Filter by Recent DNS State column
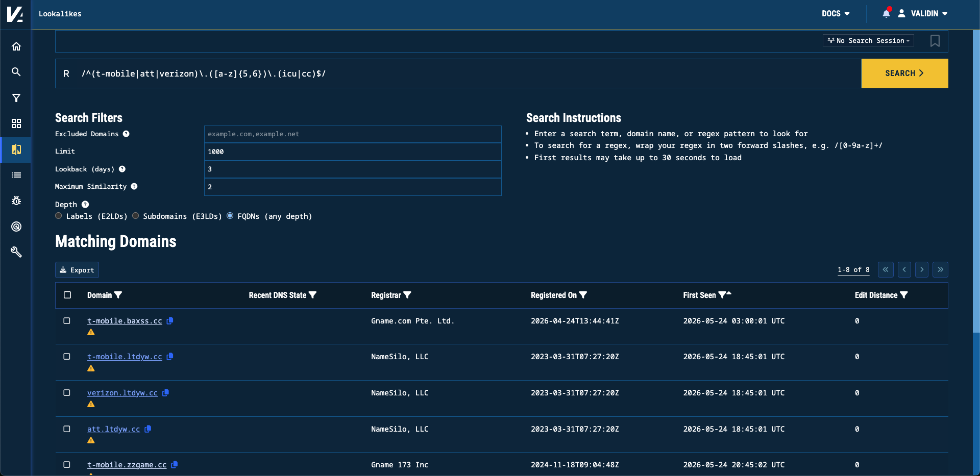Screen dimensions: 980x476 (313, 295)
